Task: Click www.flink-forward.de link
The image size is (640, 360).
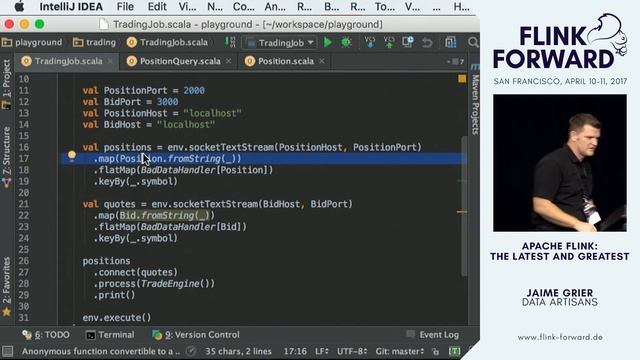Action: tap(560, 337)
